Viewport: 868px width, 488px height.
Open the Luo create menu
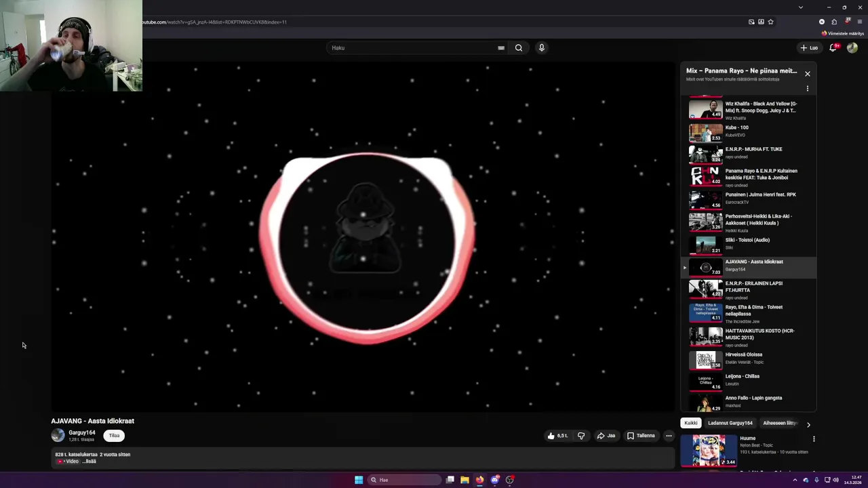tap(809, 47)
